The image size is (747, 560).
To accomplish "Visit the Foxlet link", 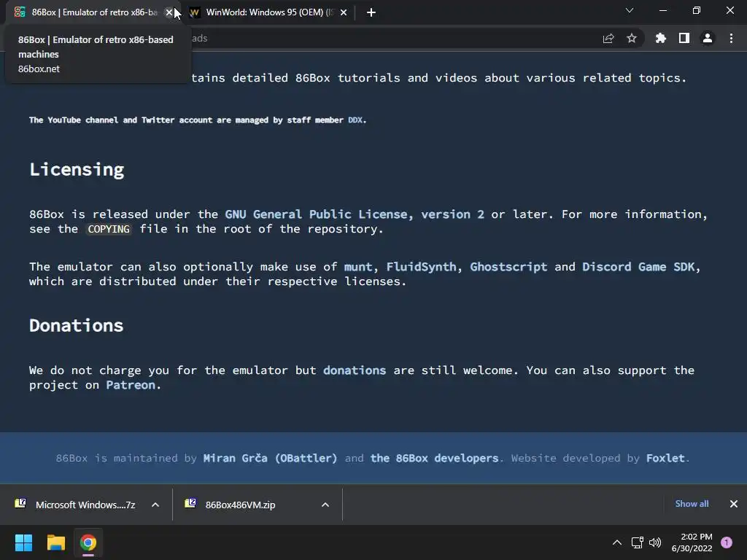I will pyautogui.click(x=665, y=458).
